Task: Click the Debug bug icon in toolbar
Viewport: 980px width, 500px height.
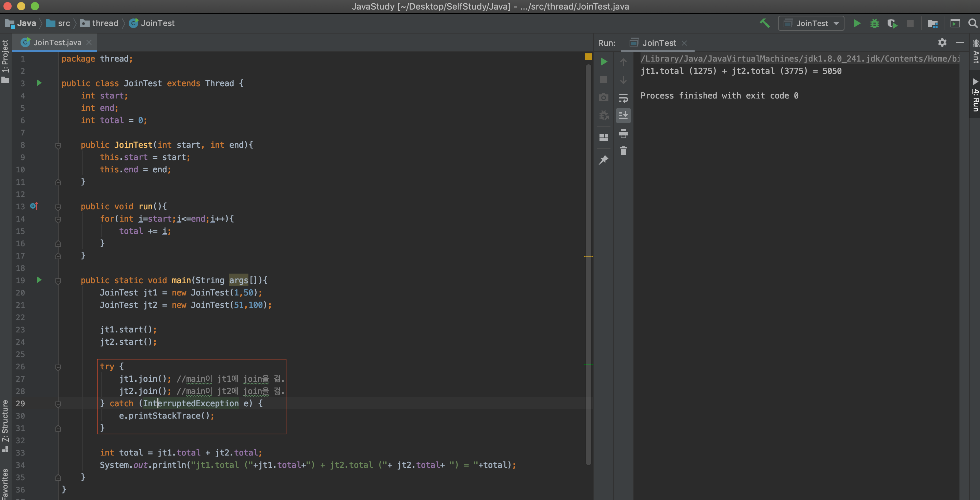Action: click(874, 23)
